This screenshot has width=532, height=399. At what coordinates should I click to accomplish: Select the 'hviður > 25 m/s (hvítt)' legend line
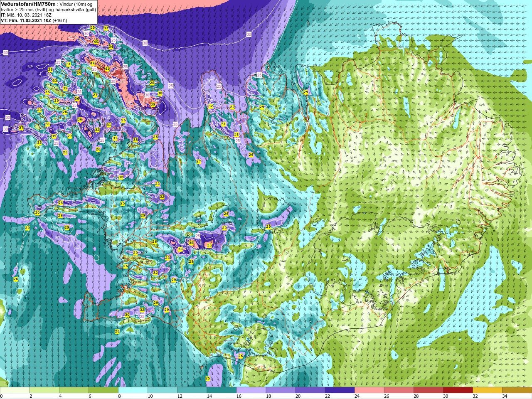pyautogui.click(x=24, y=10)
